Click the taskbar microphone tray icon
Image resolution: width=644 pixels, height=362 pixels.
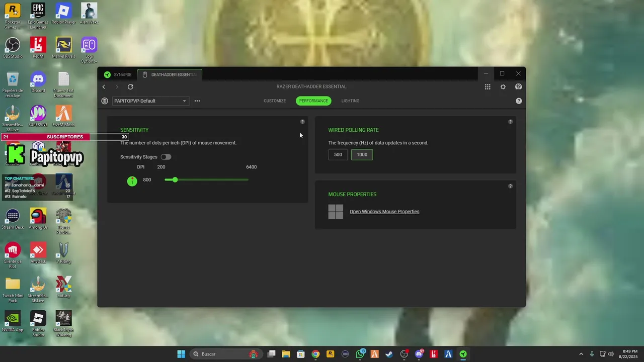[x=592, y=354]
